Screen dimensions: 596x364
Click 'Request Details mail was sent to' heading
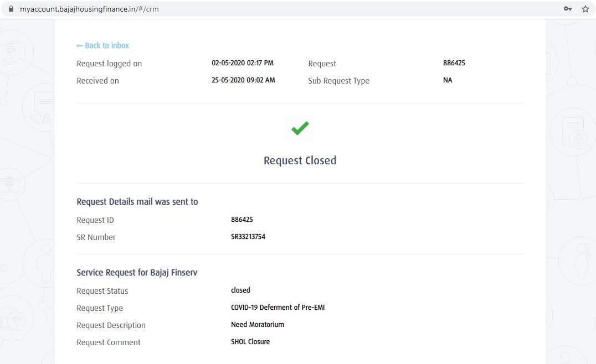[137, 202]
